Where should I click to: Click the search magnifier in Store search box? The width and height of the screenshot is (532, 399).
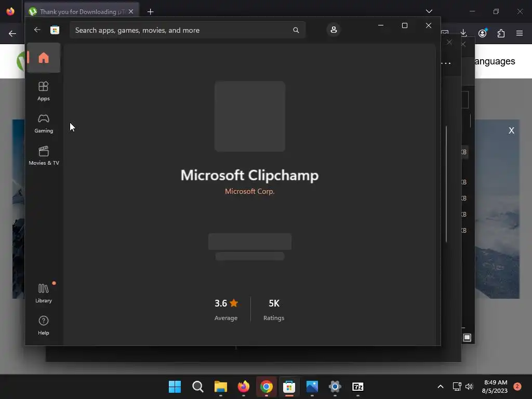point(296,30)
